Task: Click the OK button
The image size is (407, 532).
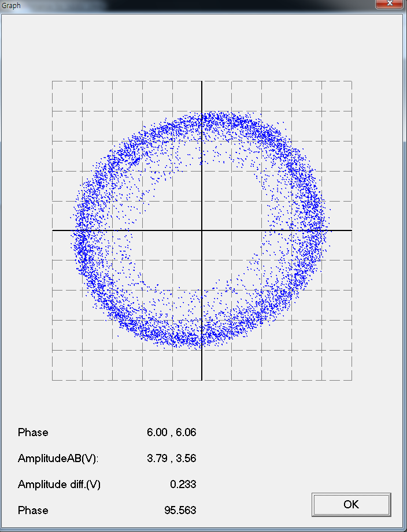Action: [x=351, y=504]
